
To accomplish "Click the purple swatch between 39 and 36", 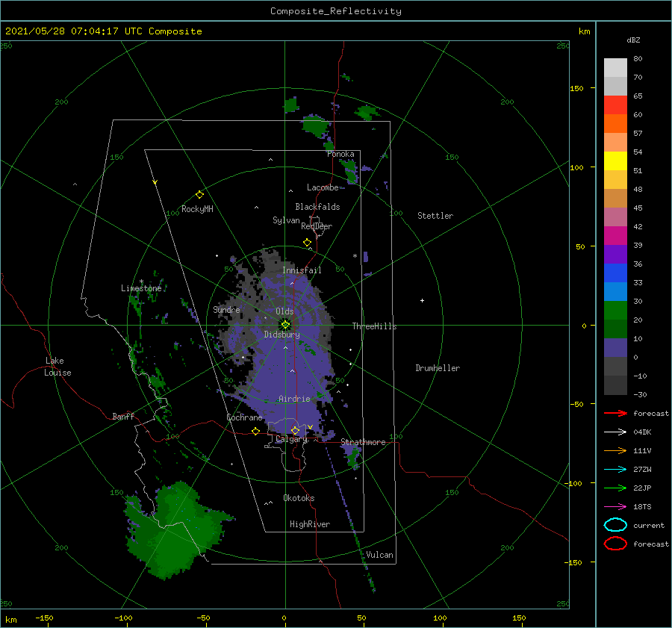I will 615,254.
